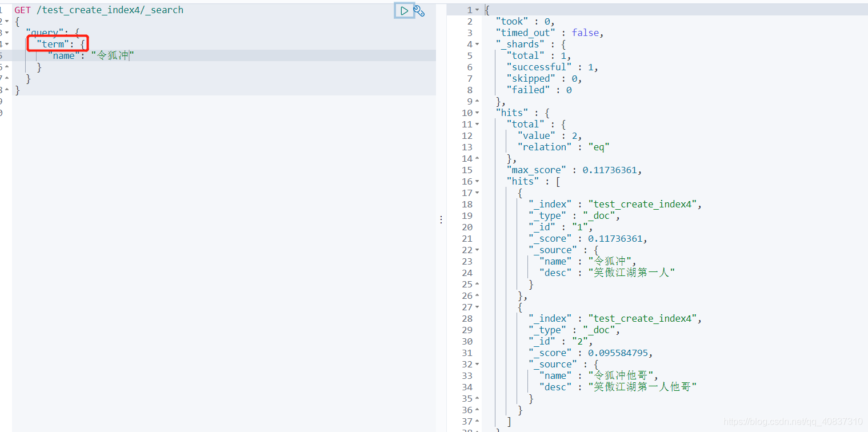
Task: Collapse the "term" block in request editor
Action: pyautogui.click(x=7, y=44)
